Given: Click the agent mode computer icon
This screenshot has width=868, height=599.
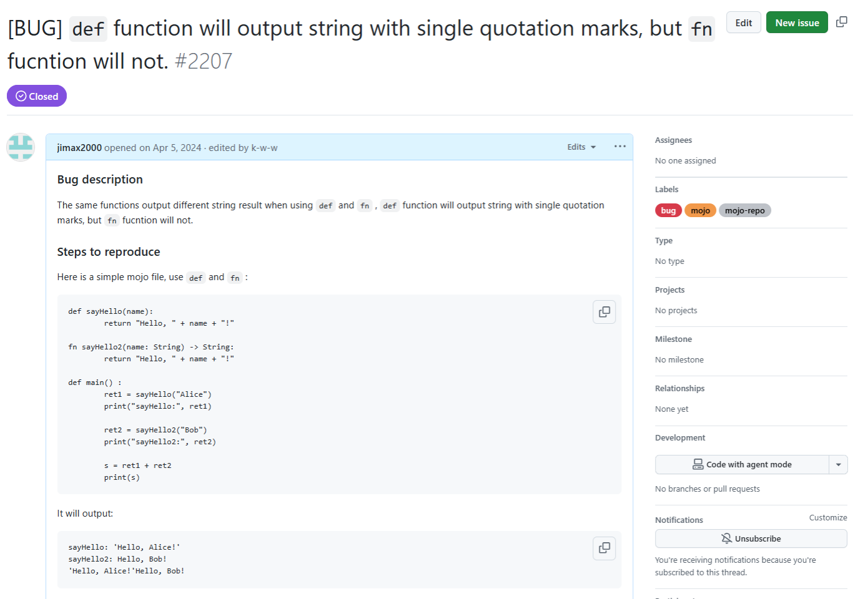Looking at the screenshot, I should click(x=698, y=464).
